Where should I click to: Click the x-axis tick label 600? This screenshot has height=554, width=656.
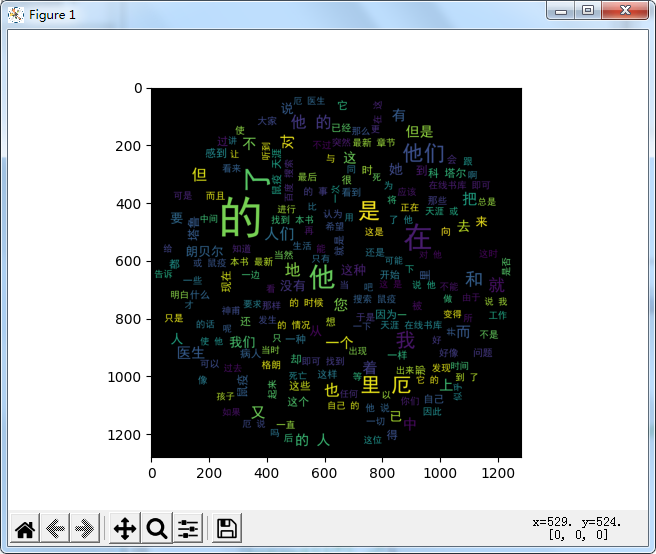click(324, 473)
